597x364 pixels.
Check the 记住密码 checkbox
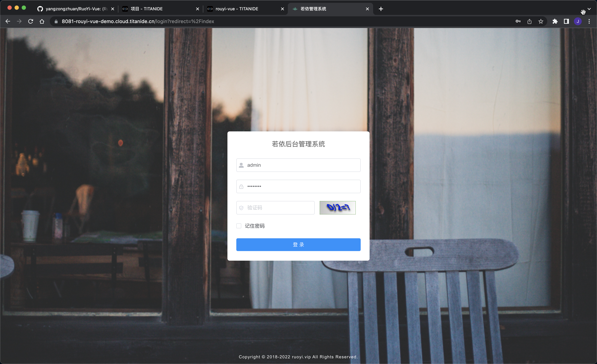(x=239, y=226)
